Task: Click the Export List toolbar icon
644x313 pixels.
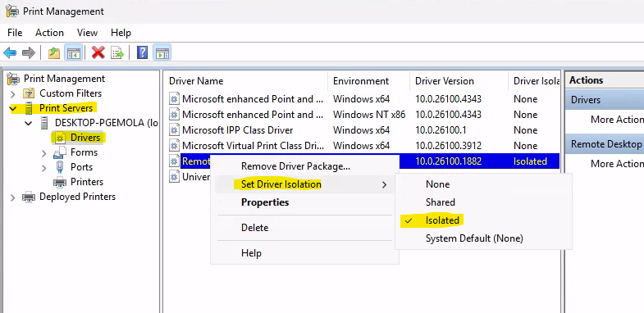Action: coord(117,52)
